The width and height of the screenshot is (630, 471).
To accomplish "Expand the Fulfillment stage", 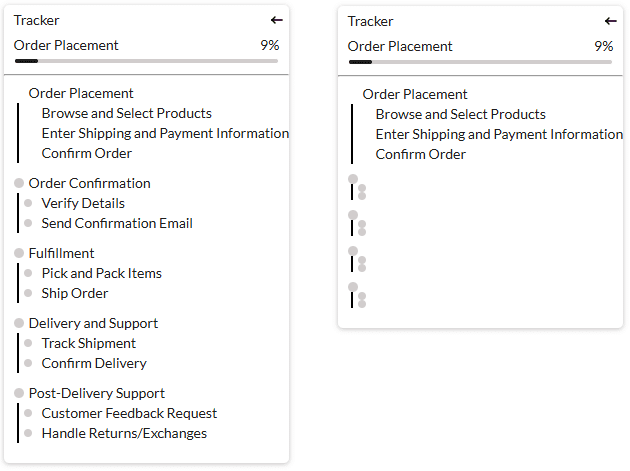I will [x=61, y=253].
